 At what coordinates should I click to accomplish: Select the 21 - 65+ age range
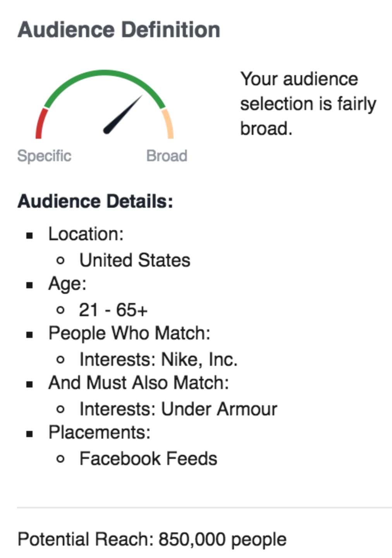113,310
